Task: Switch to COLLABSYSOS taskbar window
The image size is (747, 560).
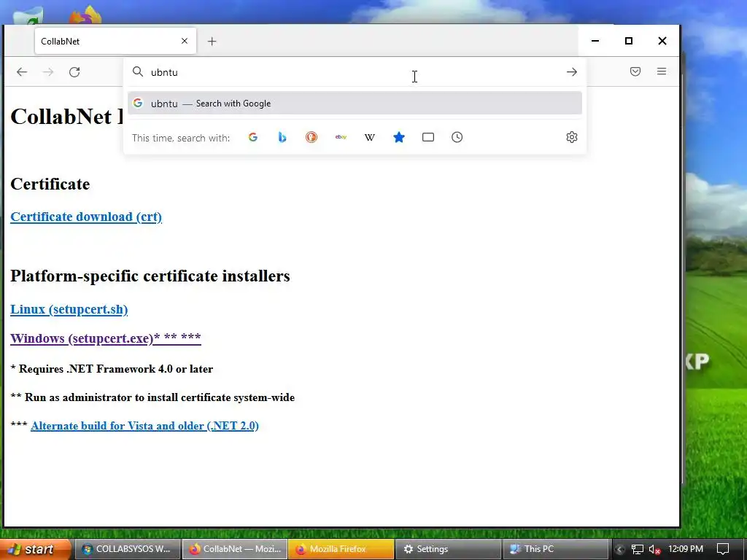Action: point(127,549)
